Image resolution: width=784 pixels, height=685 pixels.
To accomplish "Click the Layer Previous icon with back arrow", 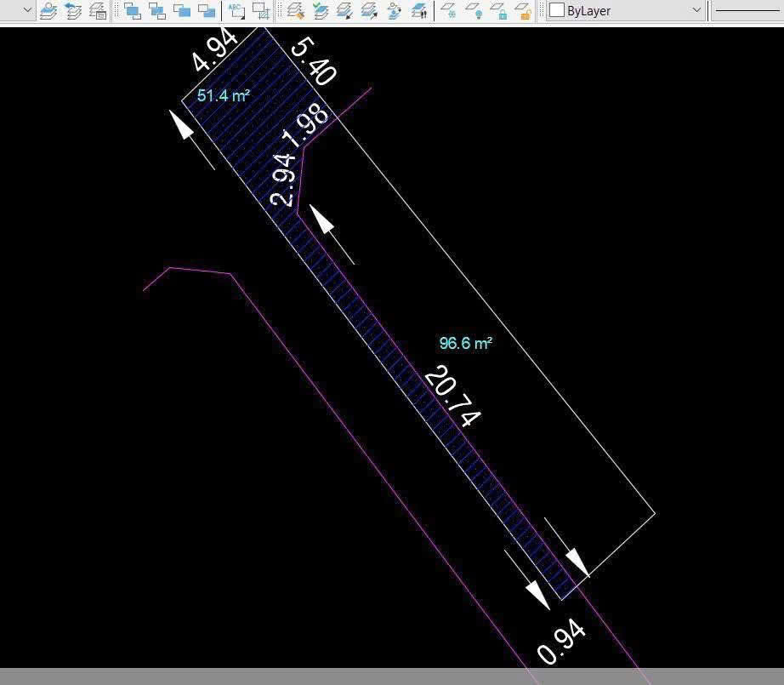I will 73,11.
